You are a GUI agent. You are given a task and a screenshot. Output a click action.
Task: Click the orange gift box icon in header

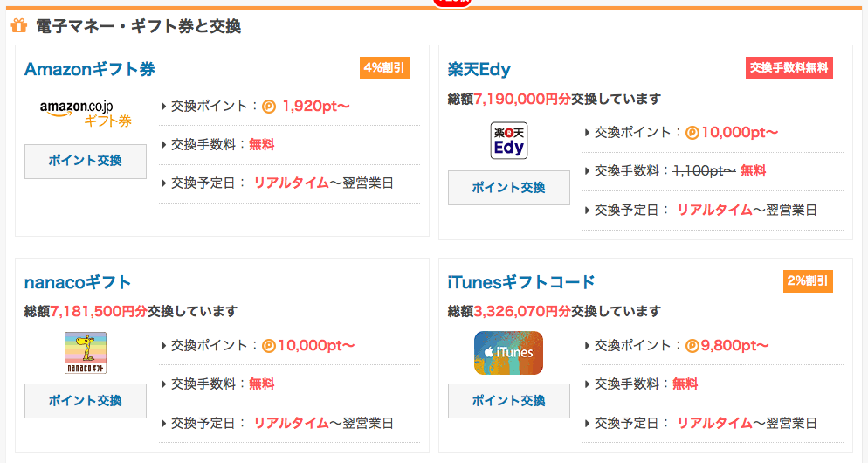point(19,25)
